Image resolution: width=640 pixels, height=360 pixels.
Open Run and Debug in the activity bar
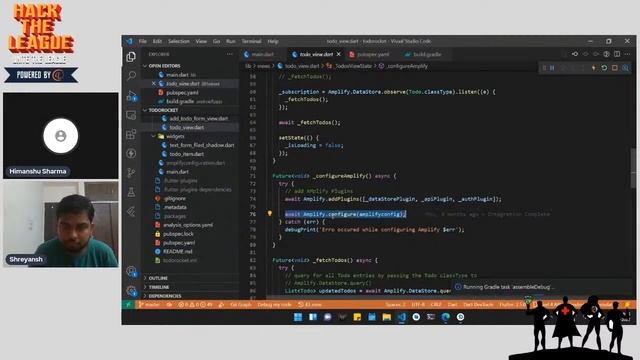point(131,96)
